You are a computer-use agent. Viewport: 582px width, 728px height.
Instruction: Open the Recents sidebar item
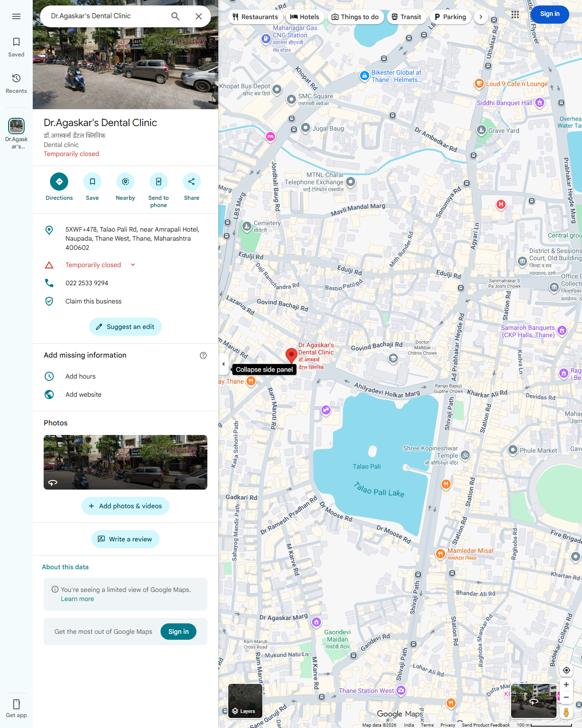tap(16, 83)
